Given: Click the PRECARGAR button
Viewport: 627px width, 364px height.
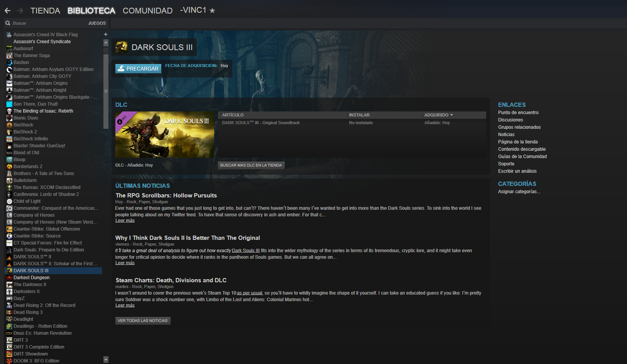Looking at the screenshot, I should (138, 69).
